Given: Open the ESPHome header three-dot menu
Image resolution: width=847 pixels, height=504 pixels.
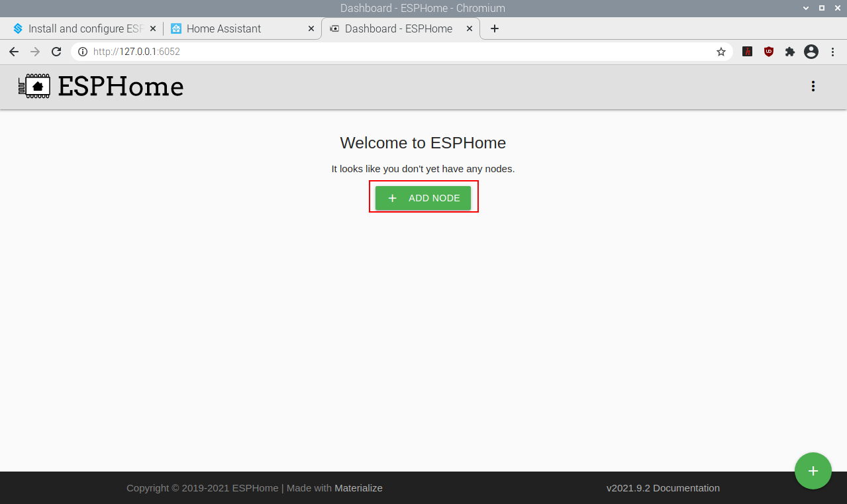Looking at the screenshot, I should coord(813,86).
